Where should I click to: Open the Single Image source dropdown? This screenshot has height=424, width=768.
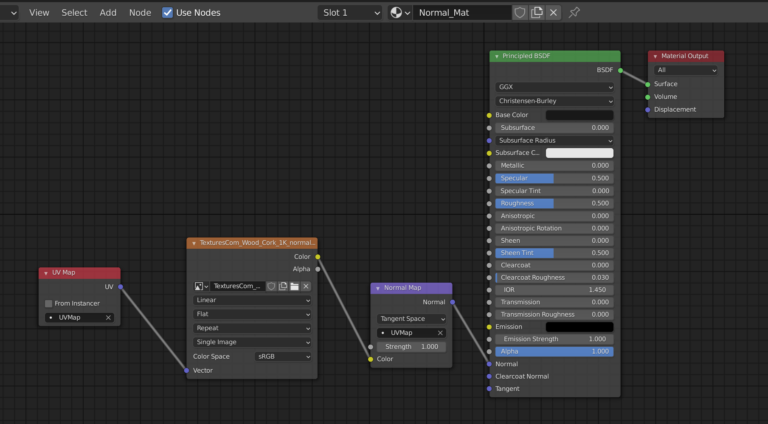pos(252,342)
